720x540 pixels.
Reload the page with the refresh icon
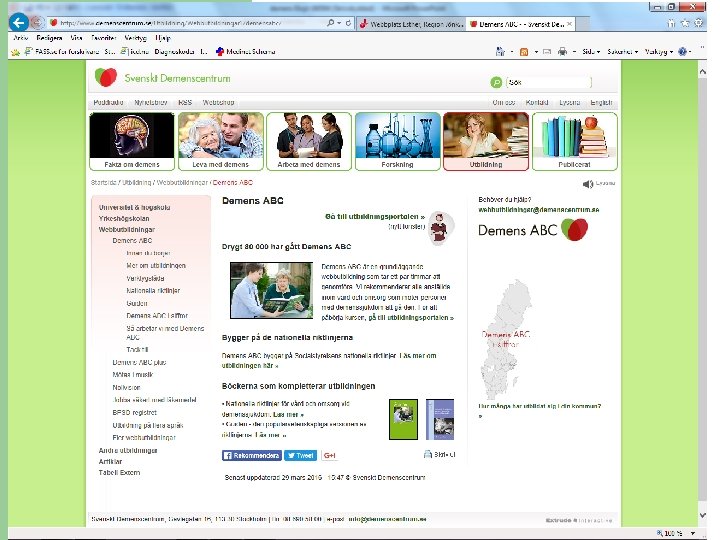pyautogui.click(x=349, y=22)
